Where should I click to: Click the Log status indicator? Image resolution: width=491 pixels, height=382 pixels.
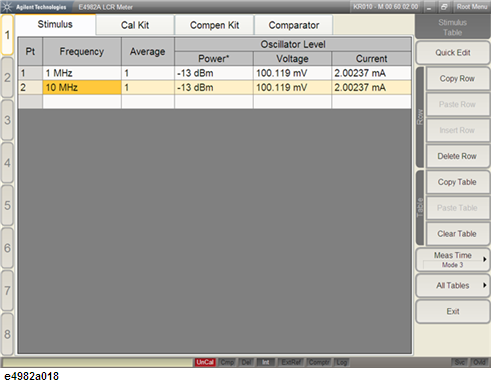pyautogui.click(x=341, y=362)
